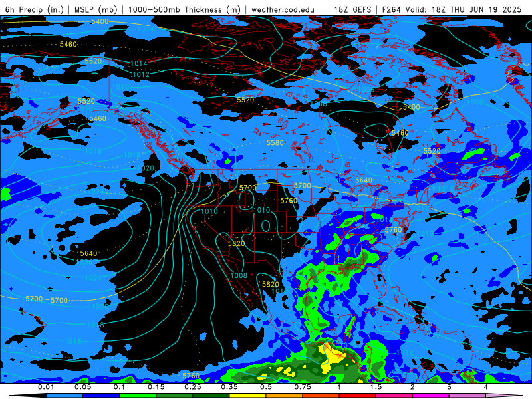The width and height of the screenshot is (532, 399).
Task: Click the '0.01' legend value
Action: point(46,387)
